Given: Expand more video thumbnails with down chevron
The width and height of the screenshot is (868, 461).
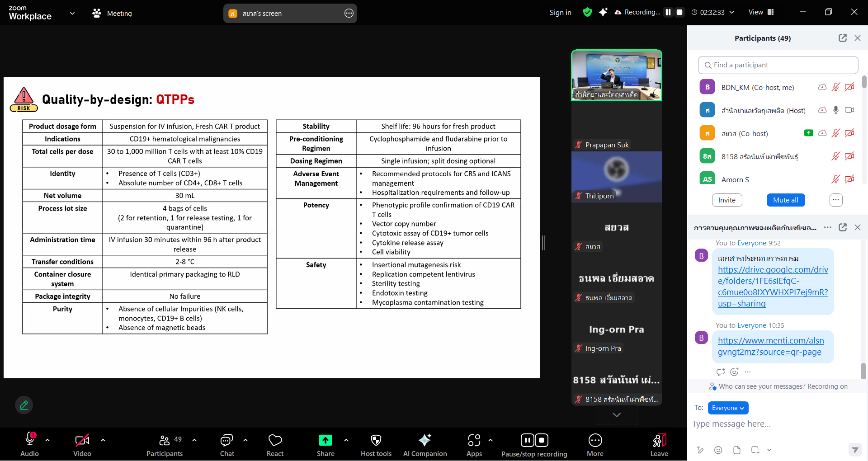Looking at the screenshot, I should click(x=616, y=415).
